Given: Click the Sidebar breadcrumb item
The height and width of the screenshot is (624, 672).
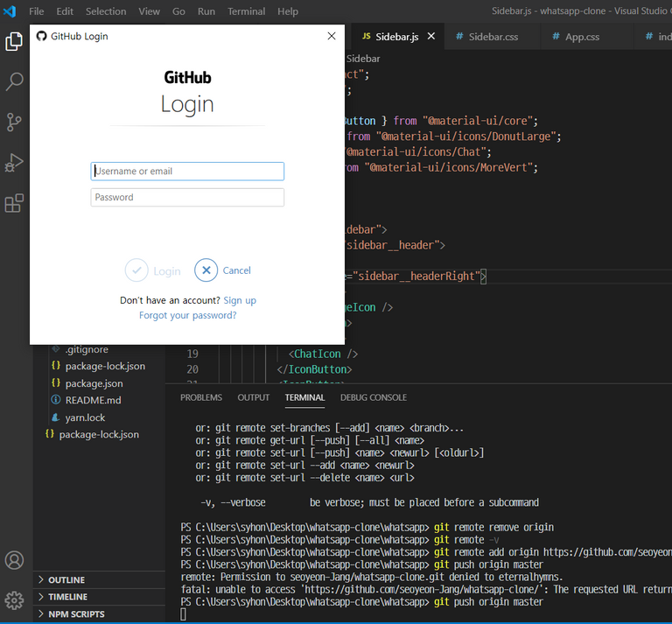Looking at the screenshot, I should [362, 59].
